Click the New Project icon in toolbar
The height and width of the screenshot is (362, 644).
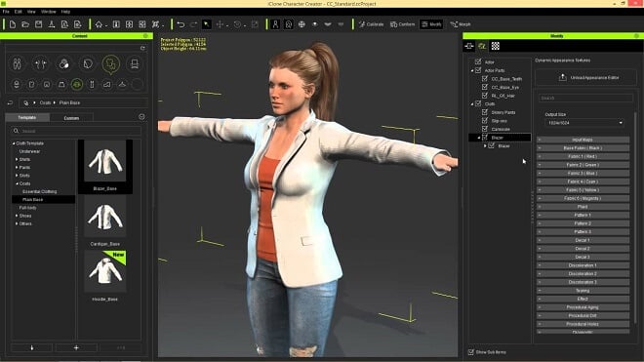tap(13, 24)
